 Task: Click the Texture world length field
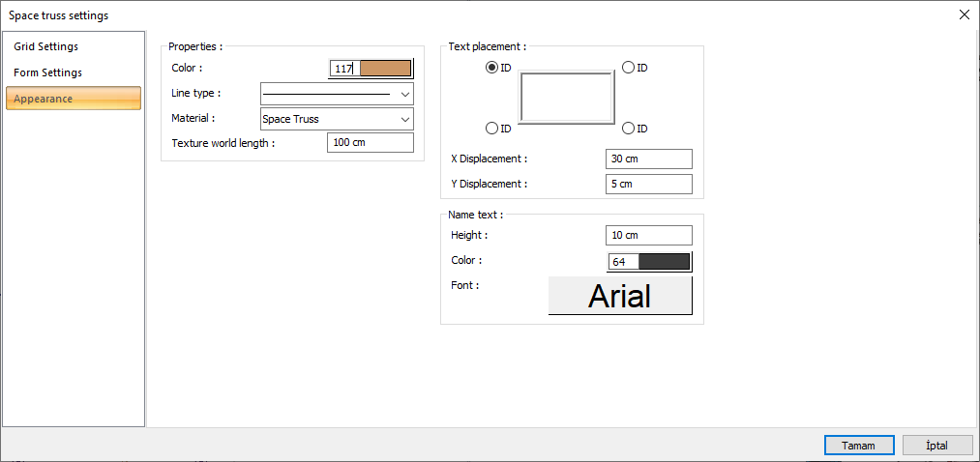(x=371, y=143)
